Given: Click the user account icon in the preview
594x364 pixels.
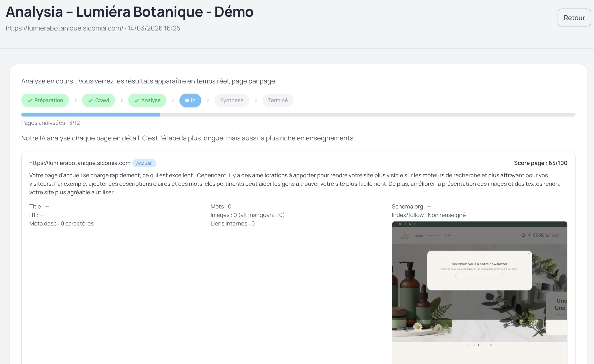Looking at the screenshot, I should pos(530,235).
